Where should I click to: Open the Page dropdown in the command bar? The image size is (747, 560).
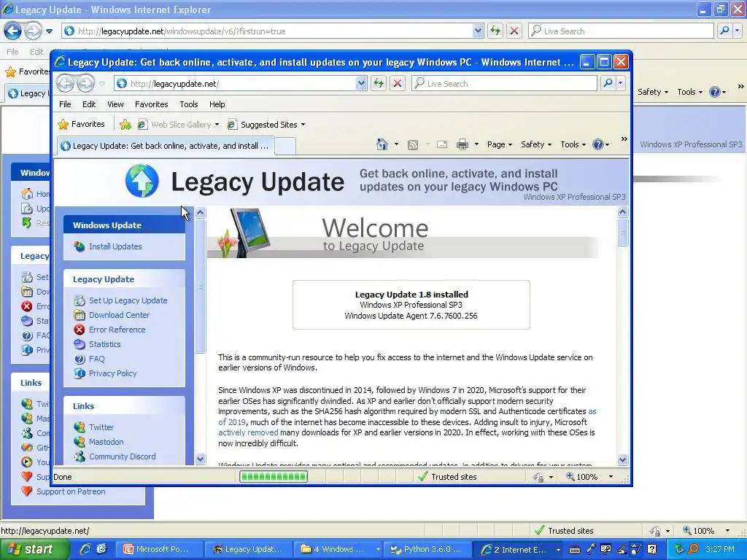click(499, 144)
